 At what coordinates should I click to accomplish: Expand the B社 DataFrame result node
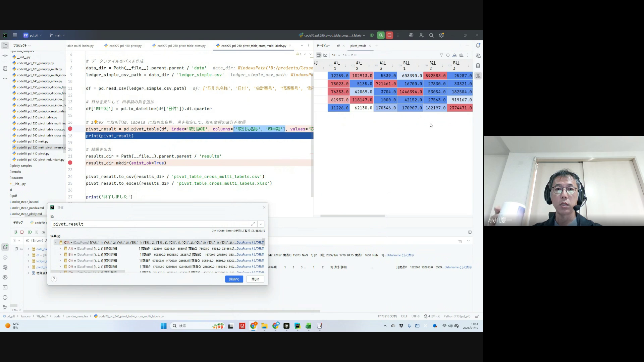click(60, 255)
